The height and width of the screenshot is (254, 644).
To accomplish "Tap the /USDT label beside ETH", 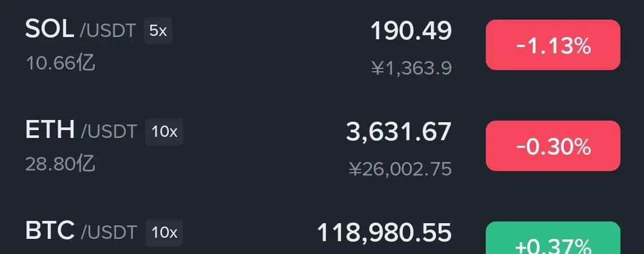I will click(x=108, y=132).
